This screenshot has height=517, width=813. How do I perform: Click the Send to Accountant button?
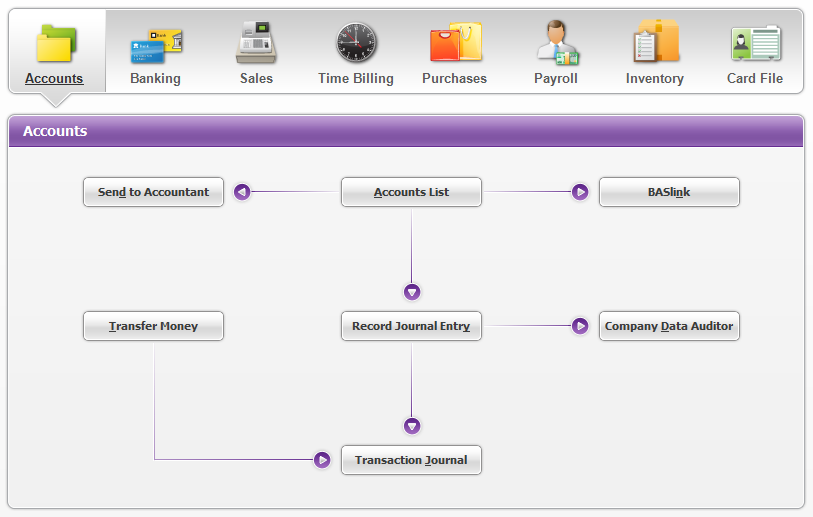pyautogui.click(x=153, y=192)
